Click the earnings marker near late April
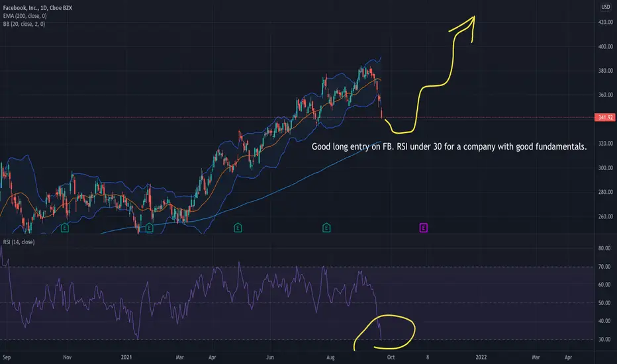617x364 pixels. pos(238,228)
